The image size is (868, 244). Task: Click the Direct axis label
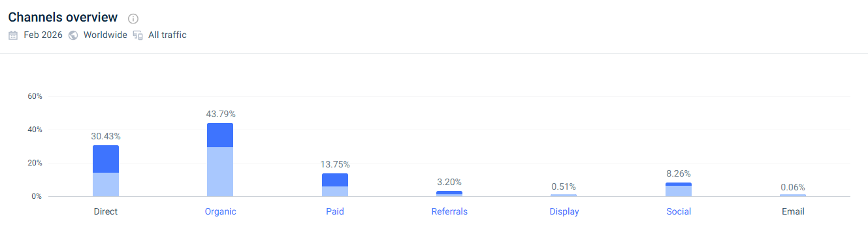(106, 212)
